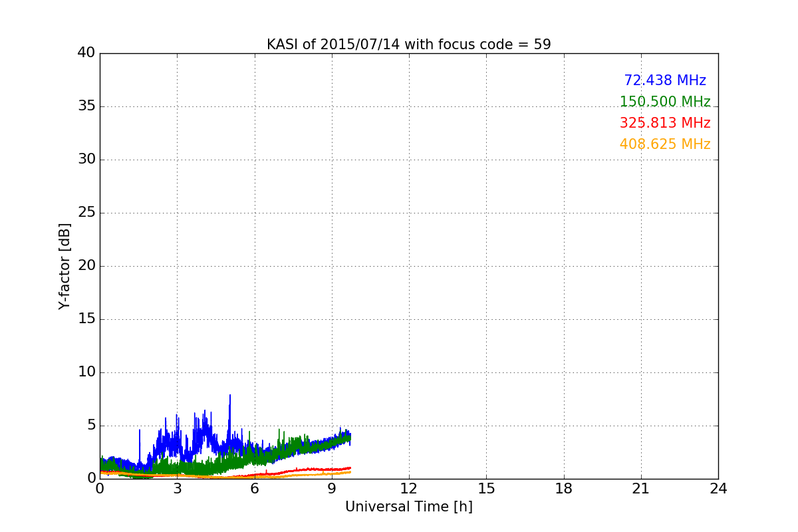
Task: Click the x-axis tick label 15
Action: (x=486, y=489)
